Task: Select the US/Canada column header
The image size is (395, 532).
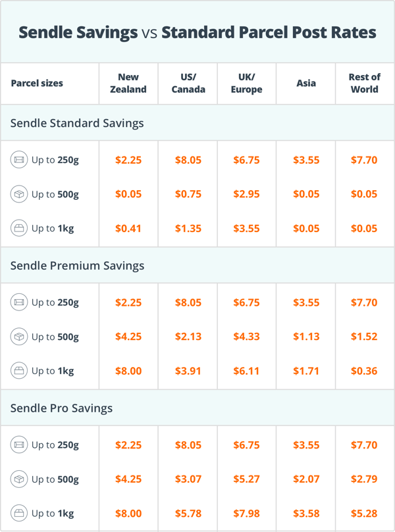Action: point(188,83)
